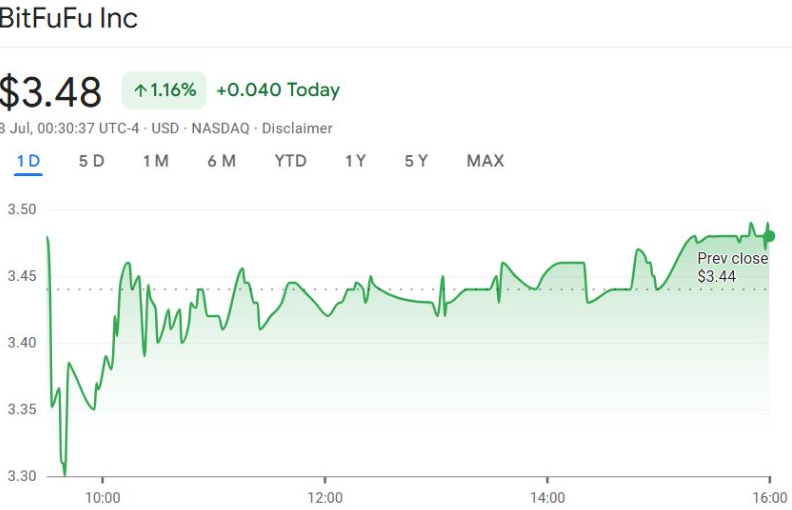
Task: View the 1Y chart range
Action: point(355,161)
